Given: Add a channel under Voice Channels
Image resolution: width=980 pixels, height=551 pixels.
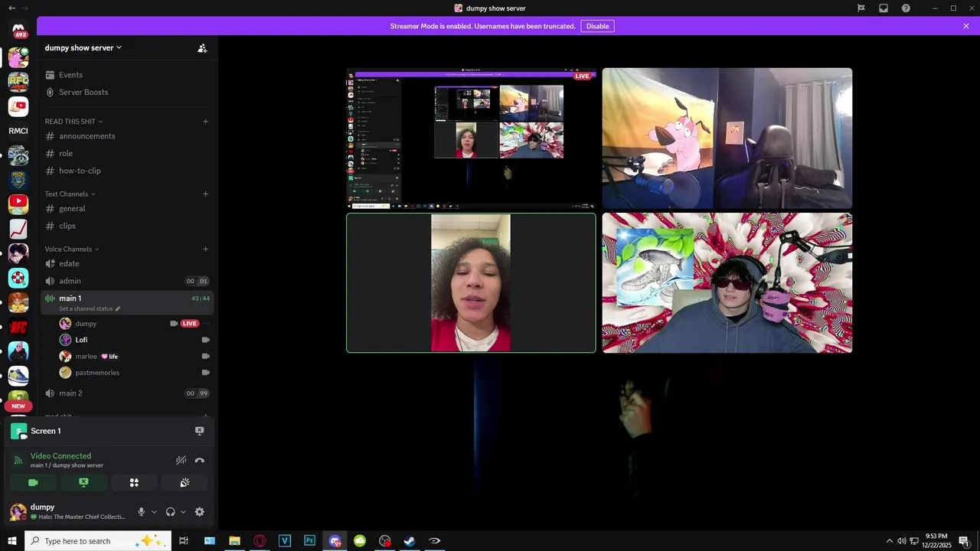Looking at the screenshot, I should tap(205, 249).
